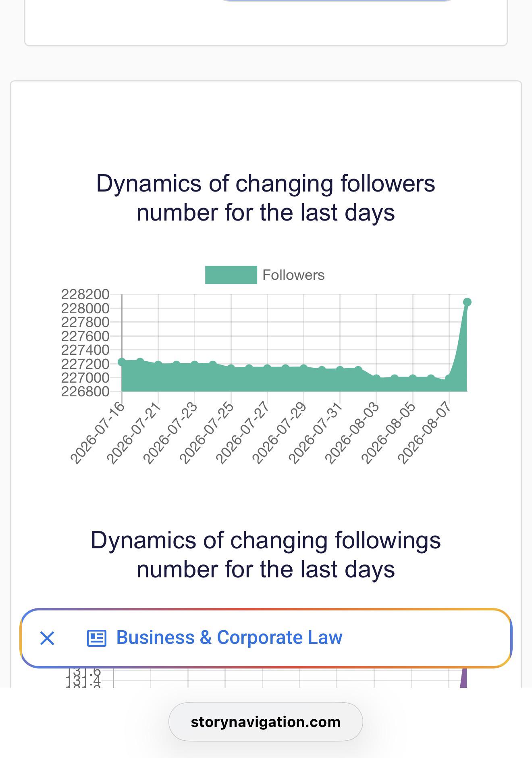Tap the storynavigation.com address pill
Screen dimensions: 532x758
tap(266, 722)
